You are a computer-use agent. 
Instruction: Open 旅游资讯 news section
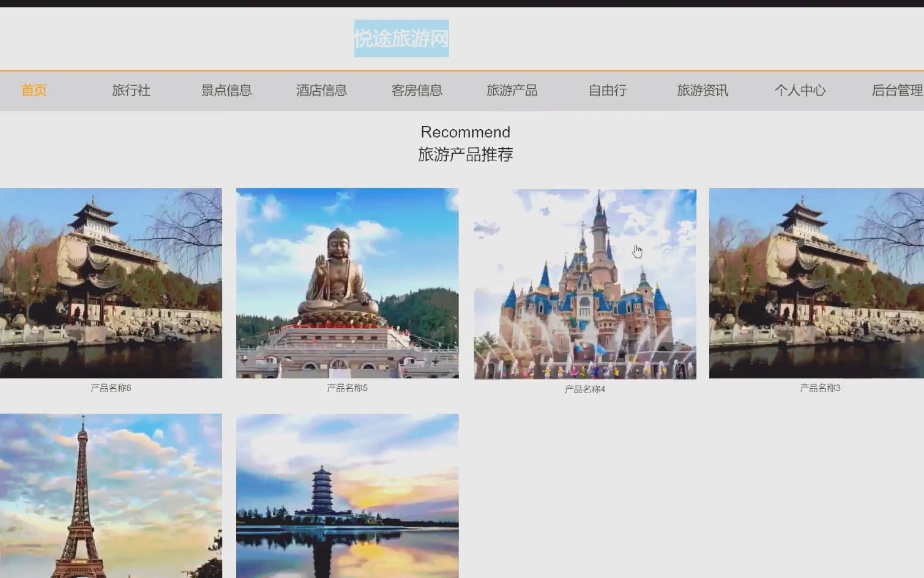[702, 91]
